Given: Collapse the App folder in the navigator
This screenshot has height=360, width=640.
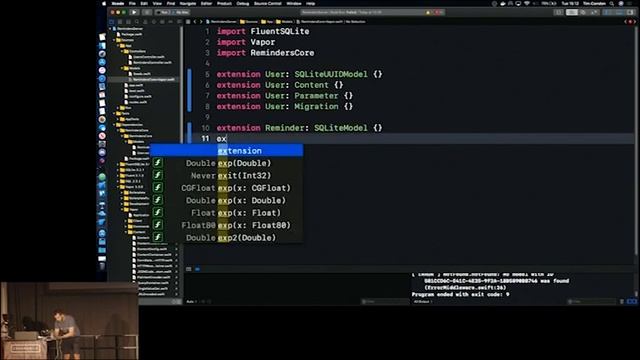Looking at the screenshot, I should click(x=118, y=46).
